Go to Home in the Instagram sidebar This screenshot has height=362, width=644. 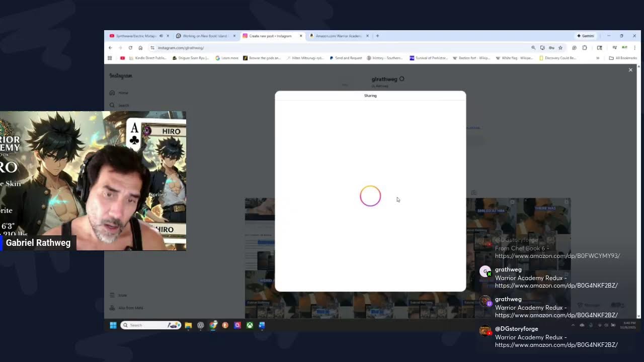tap(119, 93)
